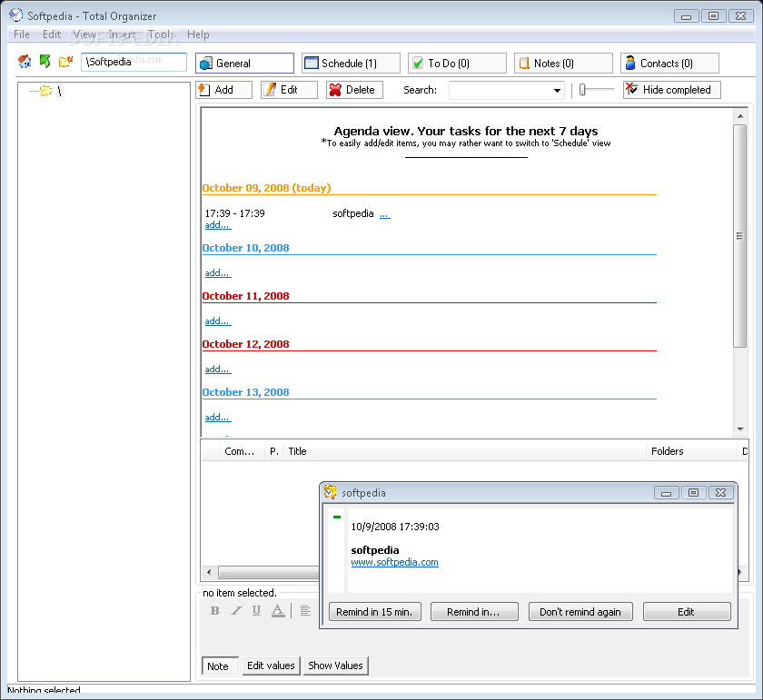
Task: Open the General tab
Action: click(244, 64)
